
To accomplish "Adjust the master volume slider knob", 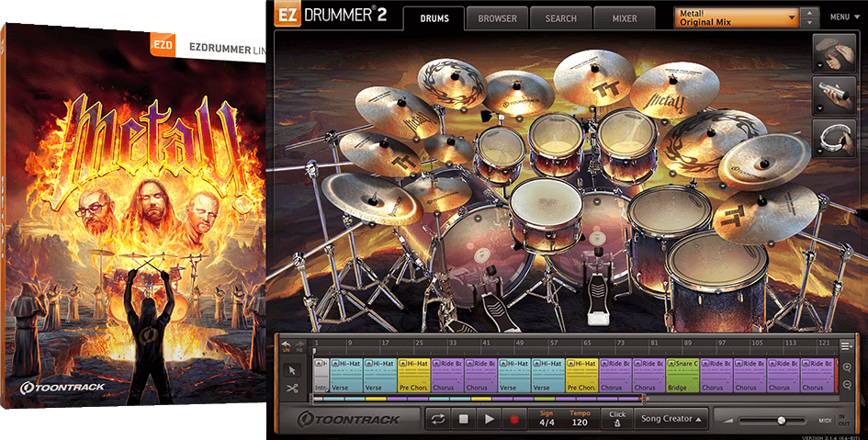I will point(781,421).
